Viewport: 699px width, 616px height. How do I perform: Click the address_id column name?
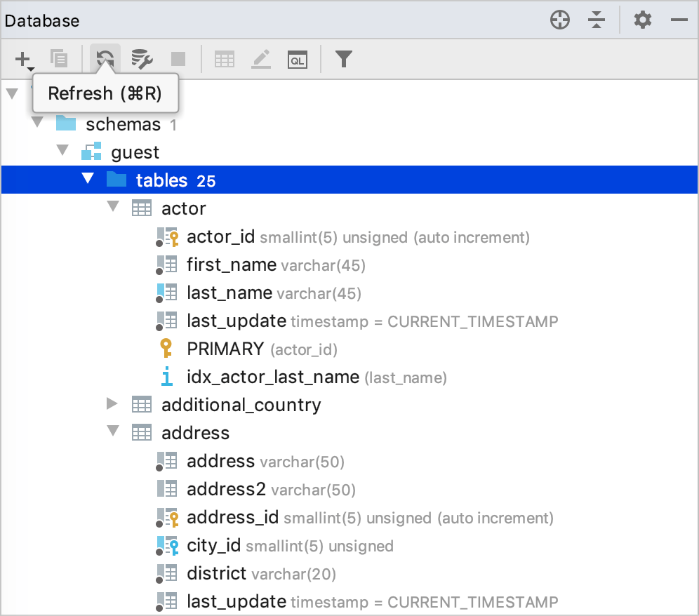click(233, 518)
